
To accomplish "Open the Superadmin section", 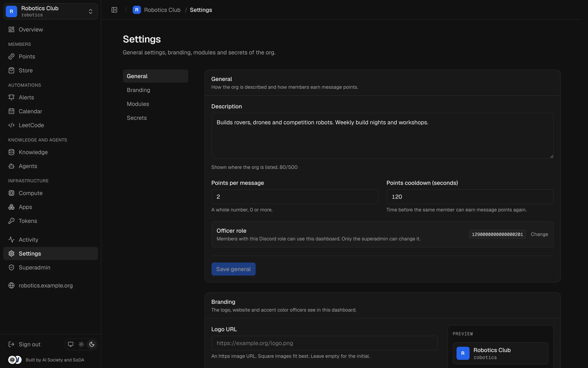I will click(51, 267).
